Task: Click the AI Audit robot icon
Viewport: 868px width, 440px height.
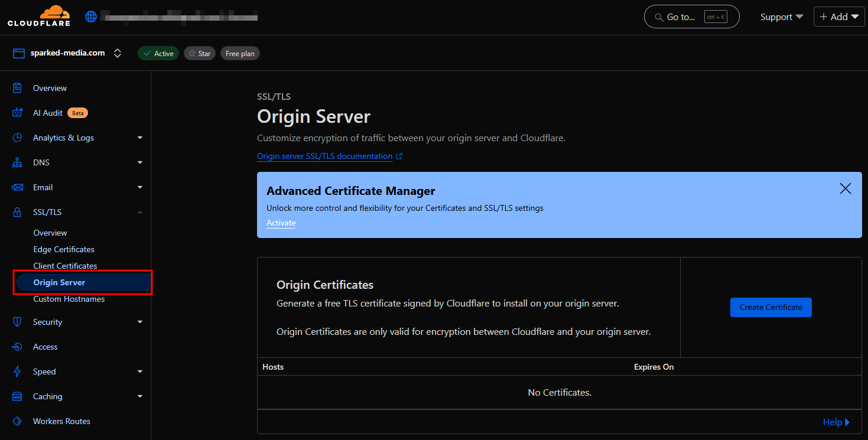Action: point(18,113)
